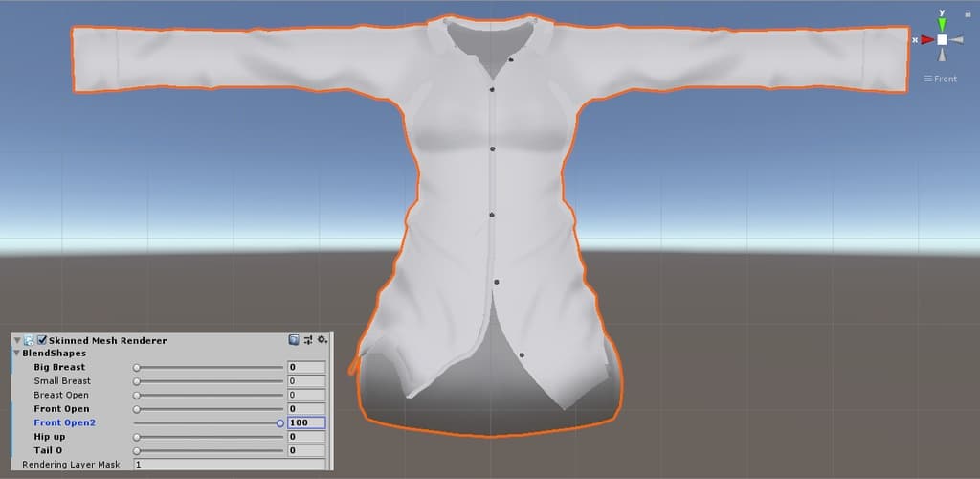Open the Skinned Mesh Renderer gear menu

[x=322, y=339]
